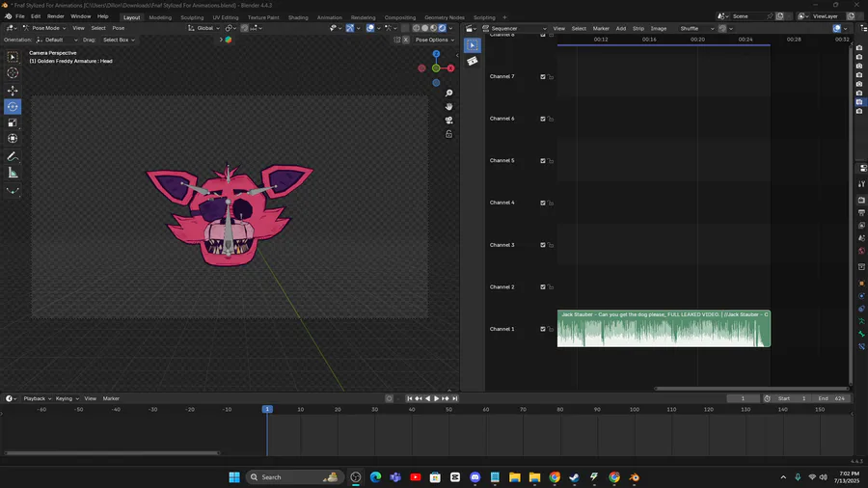This screenshot has width=868, height=488.
Task: Click the sequencer horizontal scrollbar
Action: (x=751, y=389)
